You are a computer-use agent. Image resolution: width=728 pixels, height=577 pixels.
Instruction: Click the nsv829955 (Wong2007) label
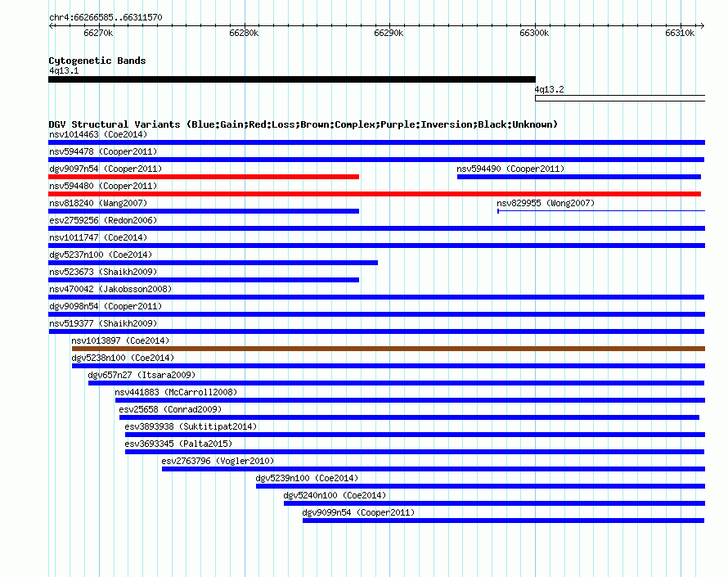click(x=546, y=203)
